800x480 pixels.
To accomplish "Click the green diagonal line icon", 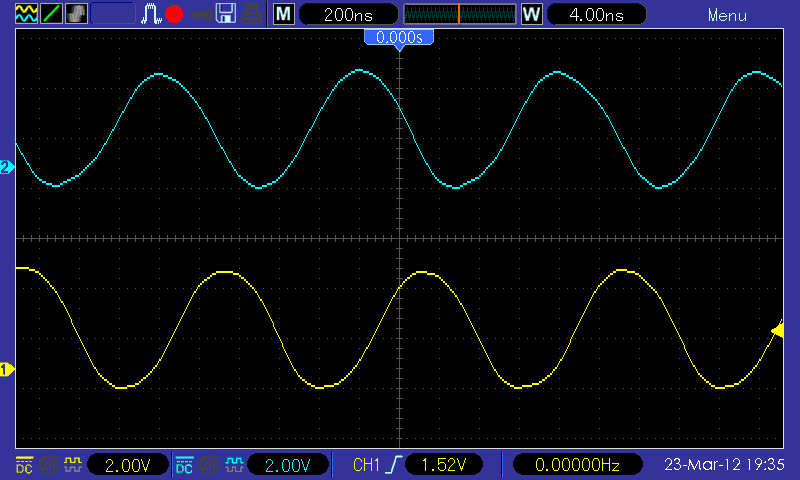I will tap(51, 14).
